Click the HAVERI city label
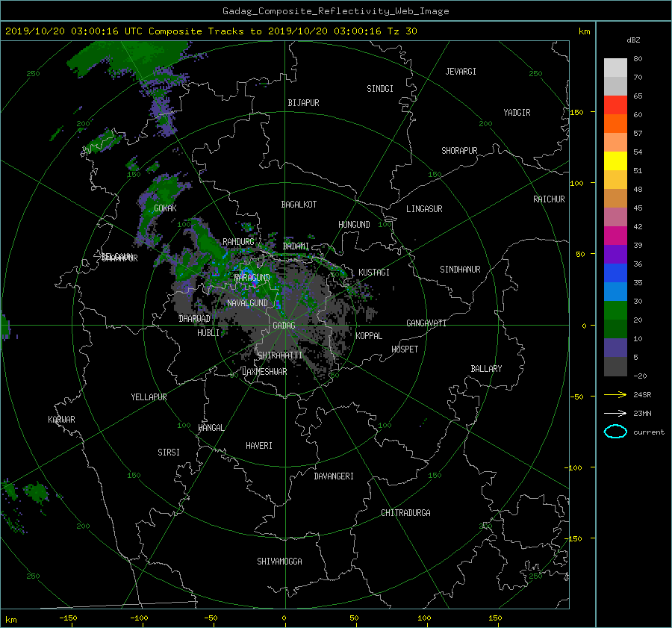The height and width of the screenshot is (628, 672). tap(259, 446)
